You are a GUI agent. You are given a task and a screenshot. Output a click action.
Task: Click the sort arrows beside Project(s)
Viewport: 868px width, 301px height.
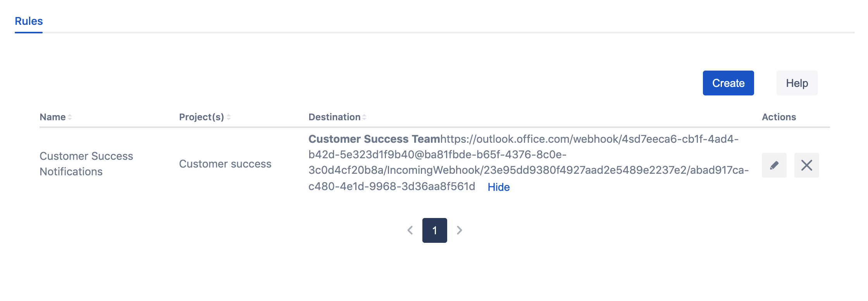pyautogui.click(x=229, y=117)
